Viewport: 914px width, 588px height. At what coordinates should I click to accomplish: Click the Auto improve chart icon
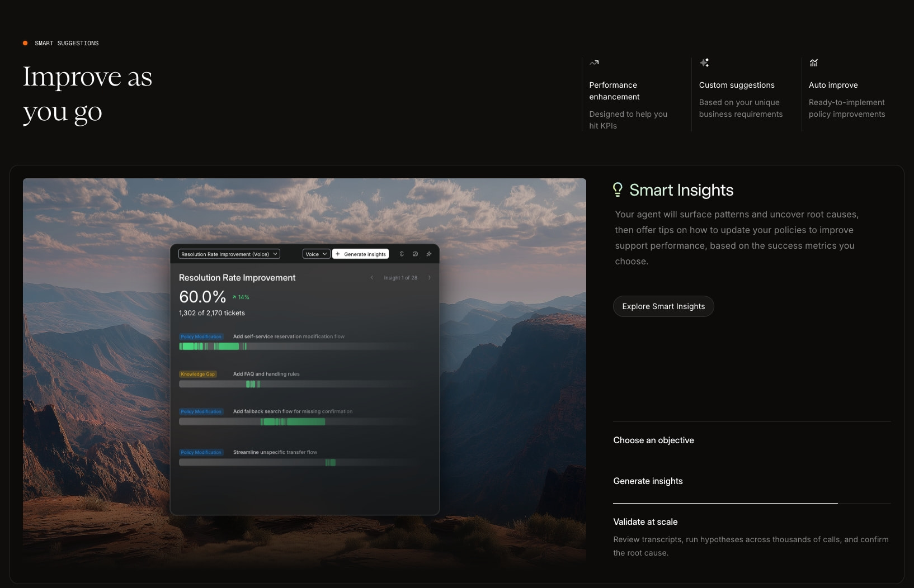click(x=814, y=63)
